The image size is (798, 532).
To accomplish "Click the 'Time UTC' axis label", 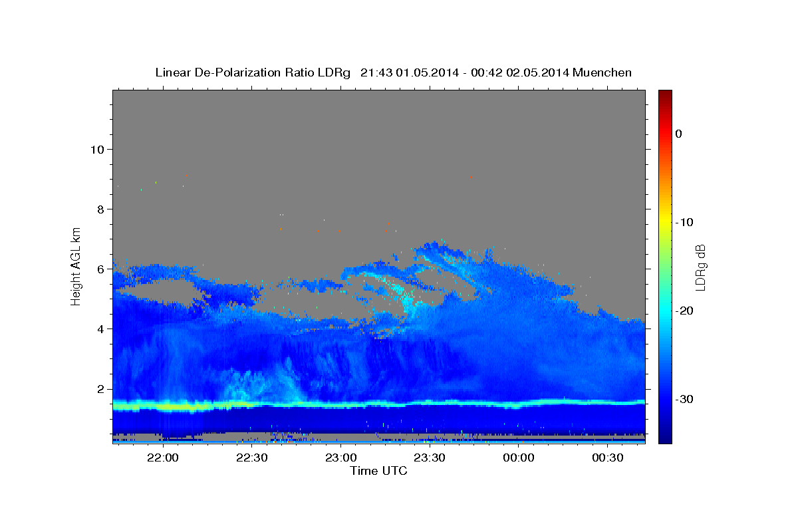I will coord(378,471).
